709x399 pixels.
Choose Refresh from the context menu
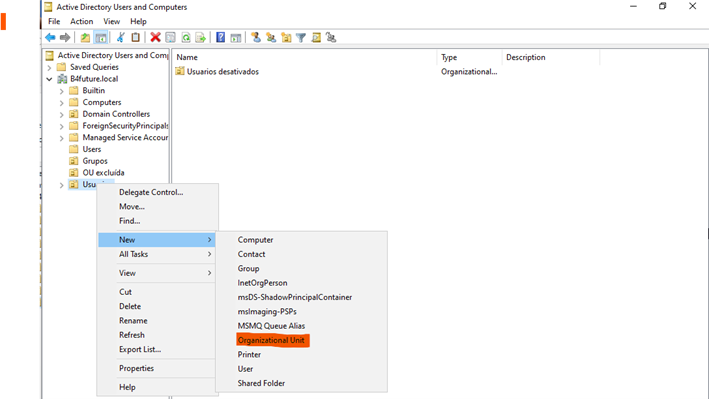(x=157, y=335)
